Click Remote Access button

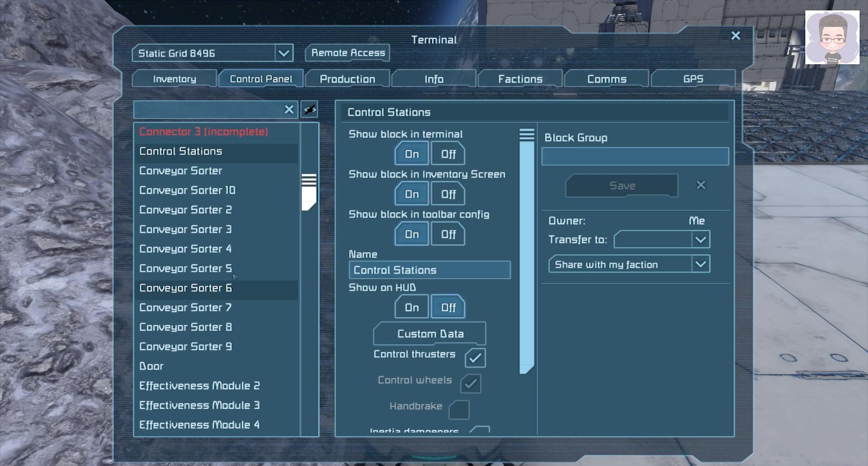[x=348, y=53]
